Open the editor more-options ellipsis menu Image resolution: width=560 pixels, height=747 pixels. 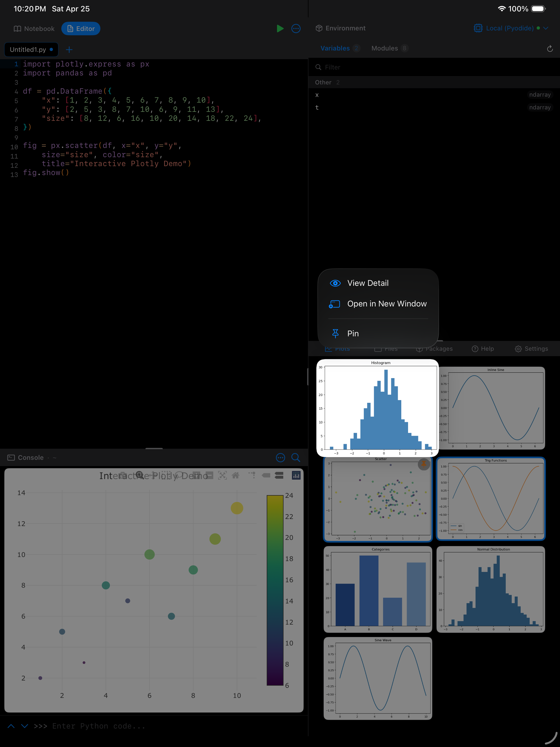coord(296,29)
